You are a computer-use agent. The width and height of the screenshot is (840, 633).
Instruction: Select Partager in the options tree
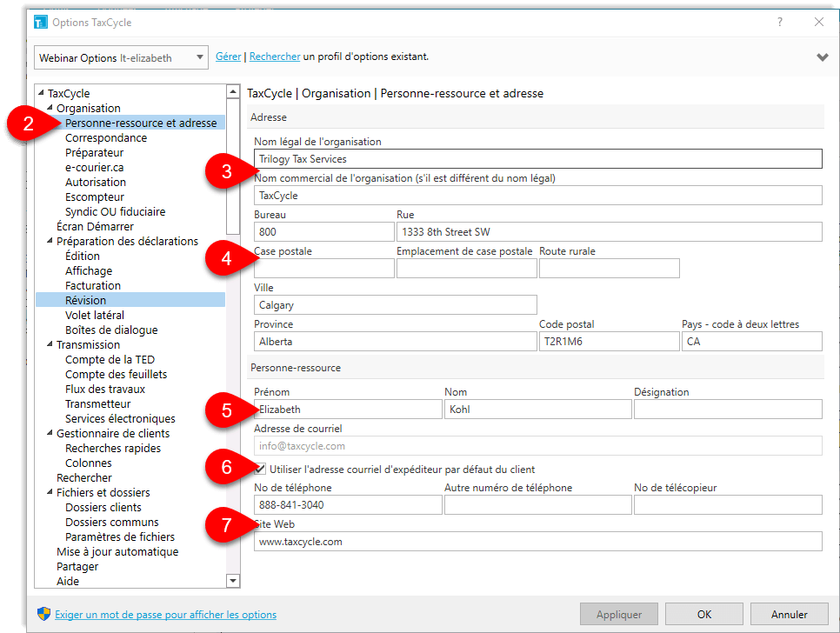click(77, 567)
